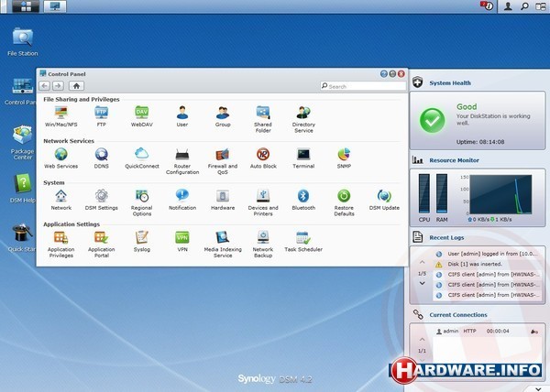Open Package Center desktop shortcut
This screenshot has height=392, width=550.
(x=22, y=142)
